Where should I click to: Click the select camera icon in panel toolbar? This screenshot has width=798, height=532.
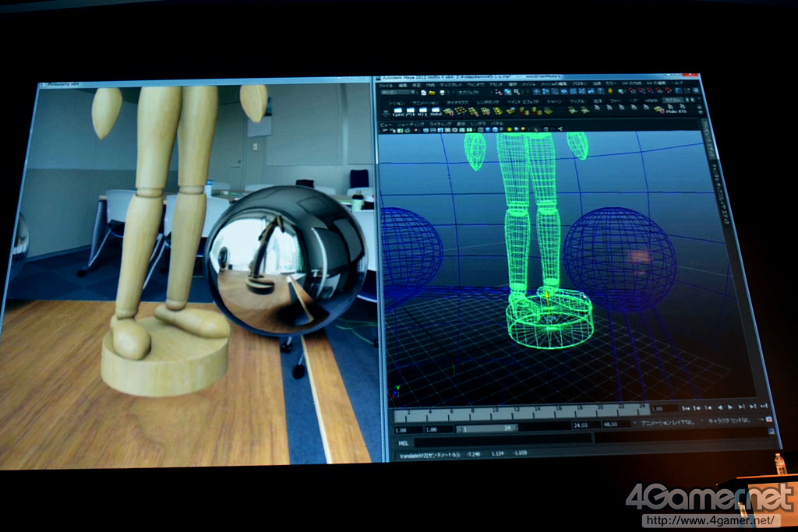click(x=386, y=131)
